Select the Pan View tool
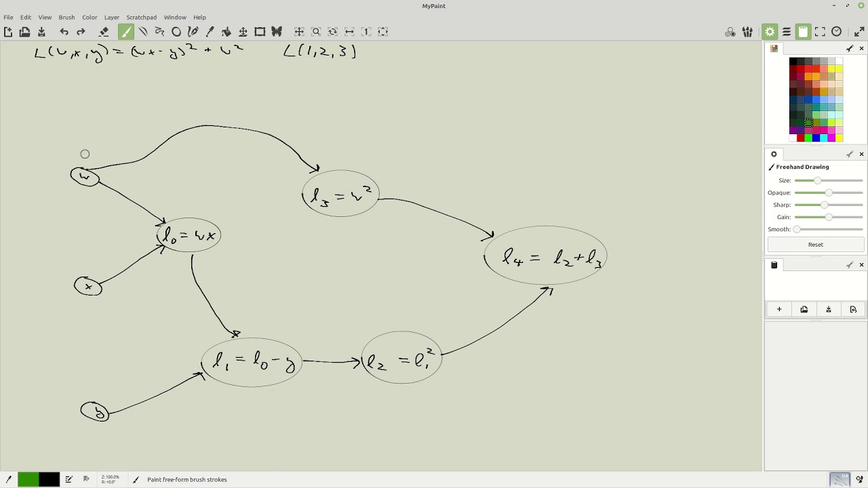The image size is (868, 488). coord(299,32)
